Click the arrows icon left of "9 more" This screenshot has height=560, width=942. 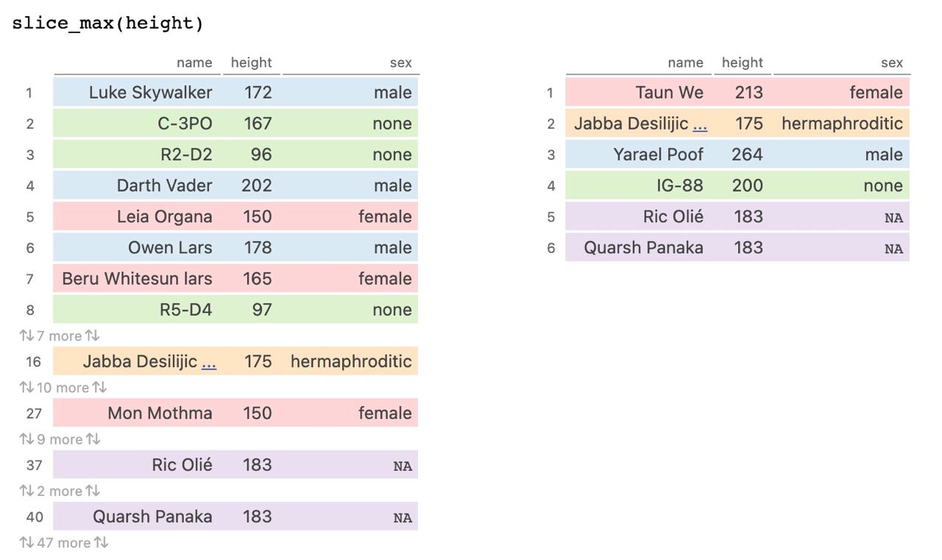click(x=26, y=439)
